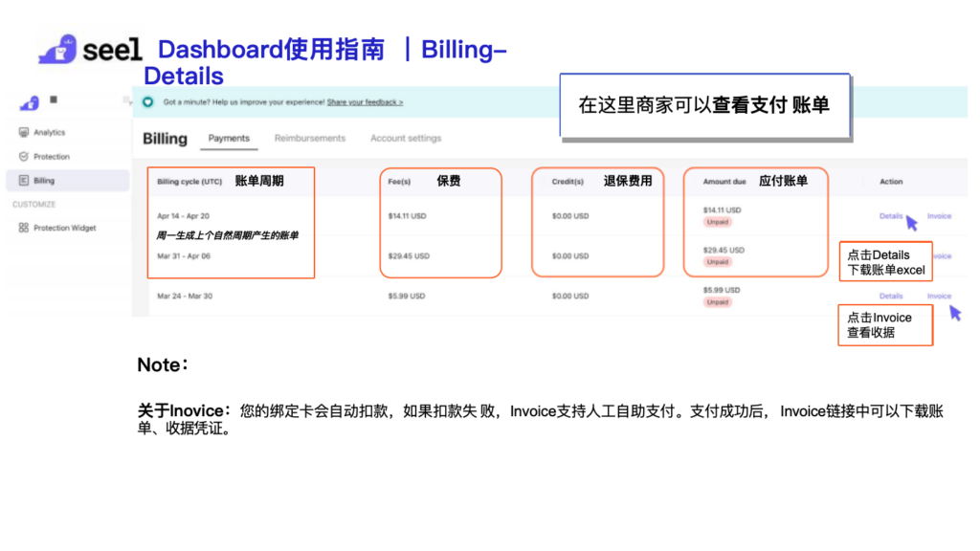
Task: View Invoice for the Apr 14 - Apr 20 cycle
Action: pos(939,216)
